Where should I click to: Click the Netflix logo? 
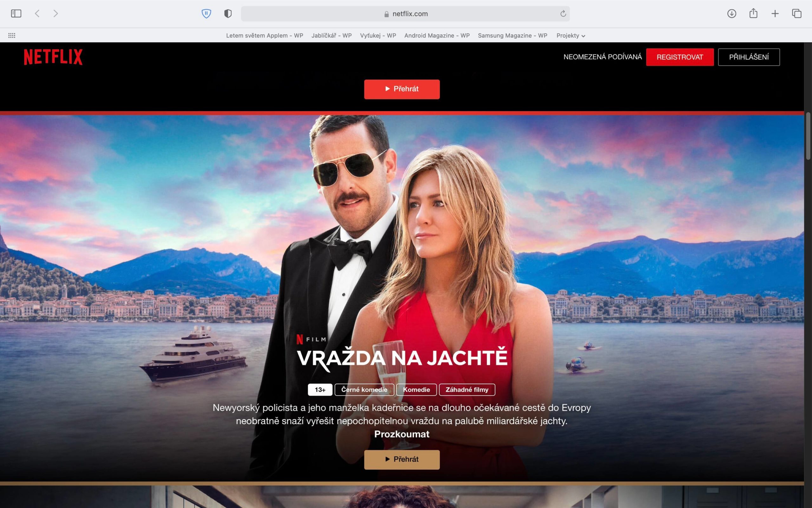[x=53, y=57]
